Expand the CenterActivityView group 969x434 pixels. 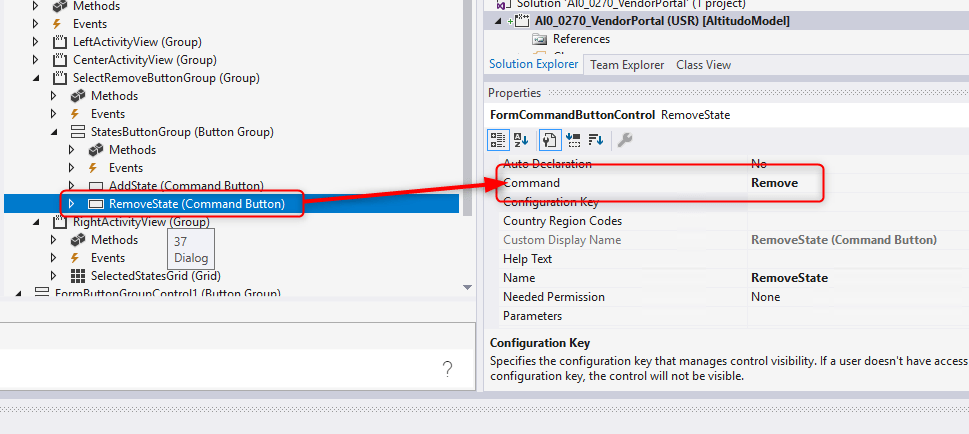37,60
